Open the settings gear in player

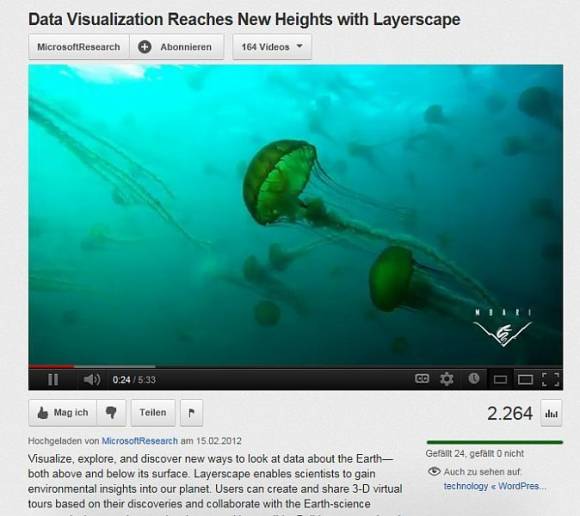click(446, 379)
